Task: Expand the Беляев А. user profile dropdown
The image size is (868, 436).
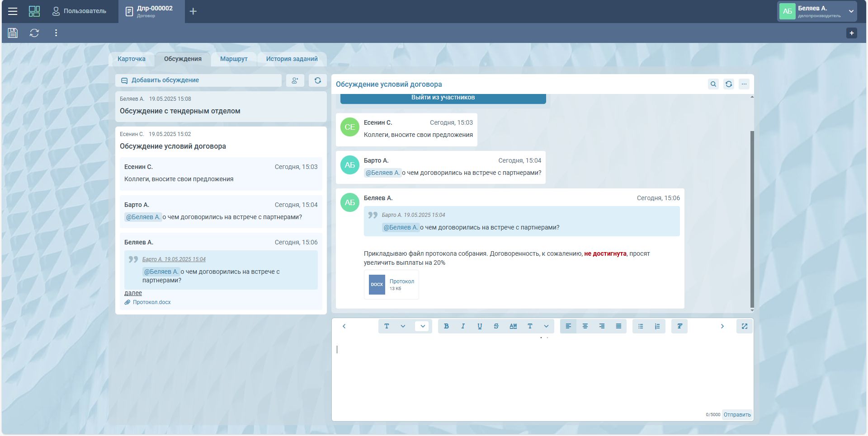Action: click(851, 11)
